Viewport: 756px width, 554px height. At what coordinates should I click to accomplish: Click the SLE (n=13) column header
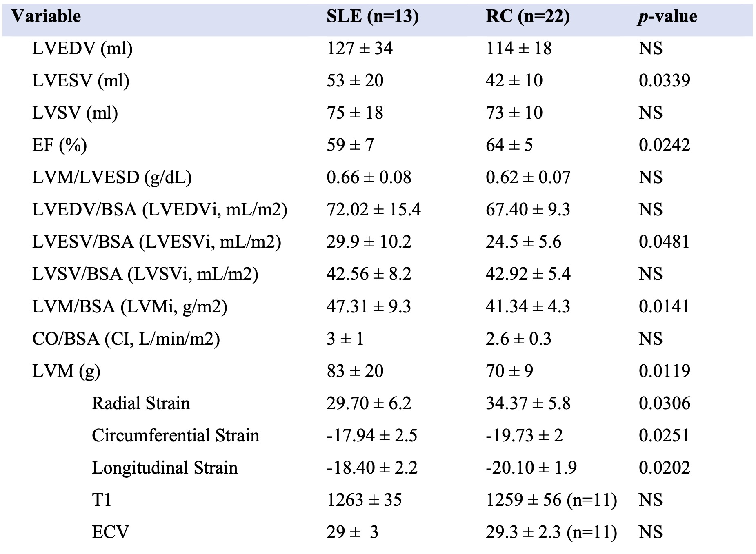[x=372, y=17]
